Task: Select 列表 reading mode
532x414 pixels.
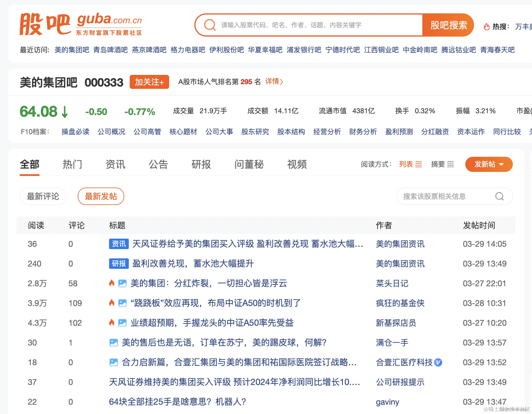Action: tap(410, 164)
